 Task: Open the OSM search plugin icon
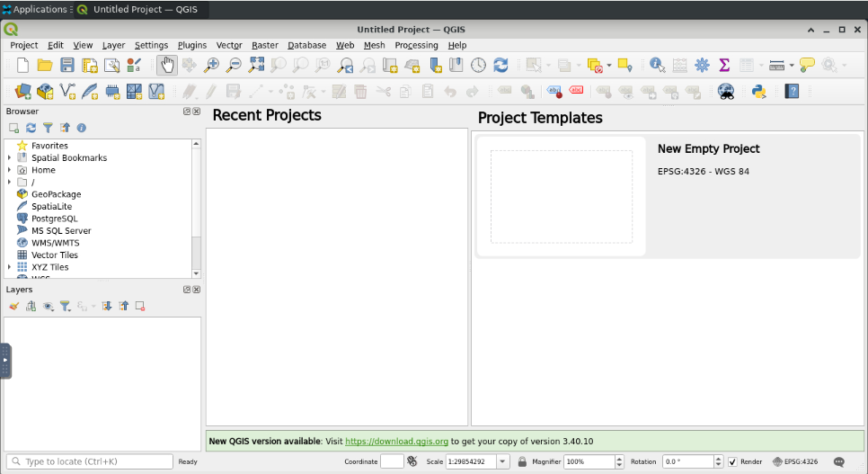click(726, 92)
